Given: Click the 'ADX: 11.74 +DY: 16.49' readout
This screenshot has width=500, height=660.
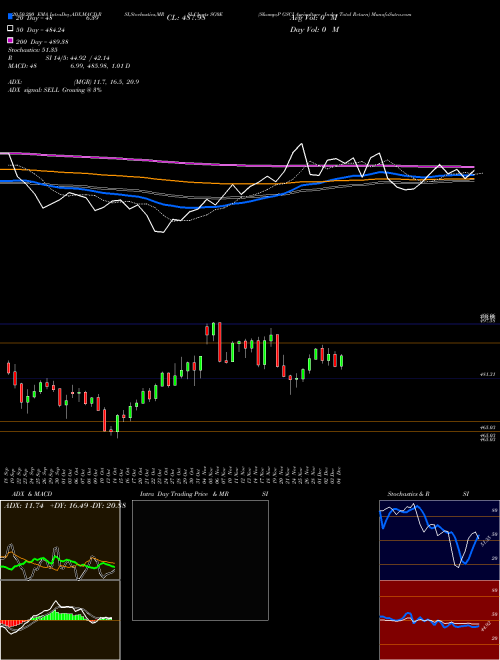Looking at the screenshot, I should point(64,506).
